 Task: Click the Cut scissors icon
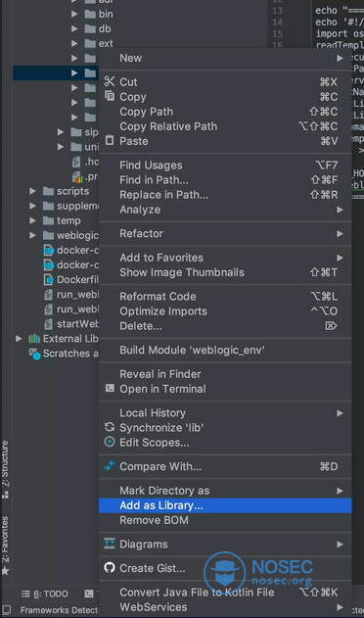point(110,81)
